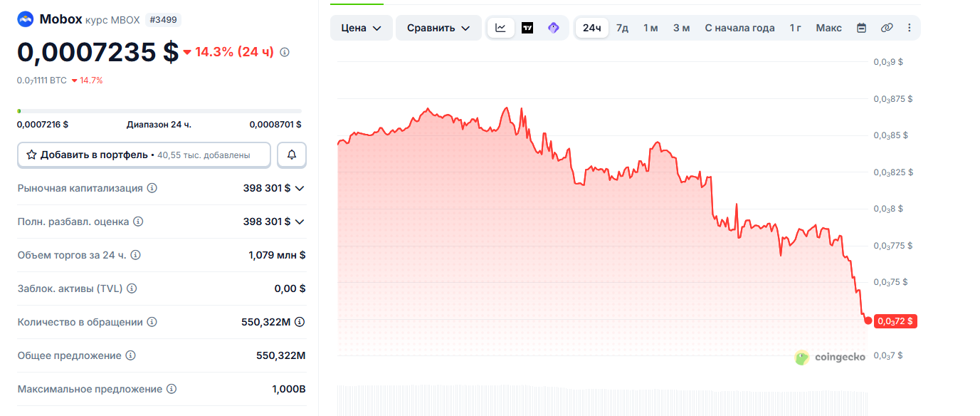Click the total supply value 550,322M

(x=280, y=355)
